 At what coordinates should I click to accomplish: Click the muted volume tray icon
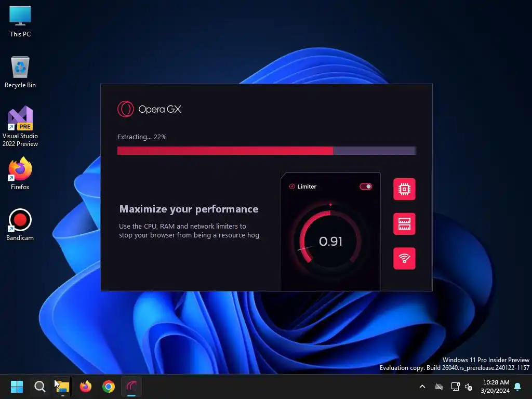coord(469,387)
